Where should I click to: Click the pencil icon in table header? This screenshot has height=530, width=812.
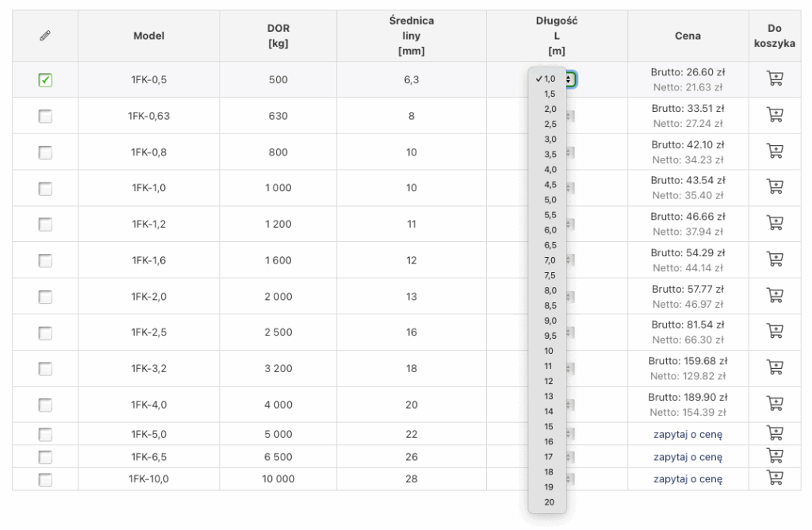point(45,36)
